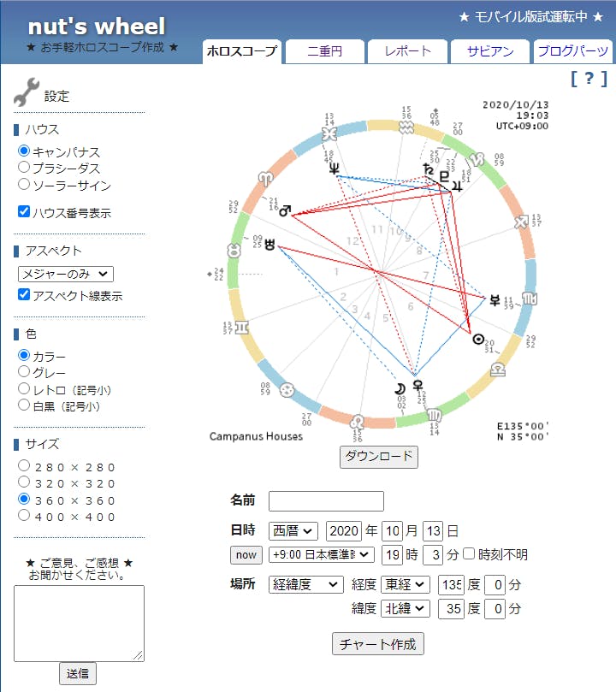Choose 400 × 400 chart size
Screen dimensions: 616x692
pyautogui.click(x=24, y=515)
